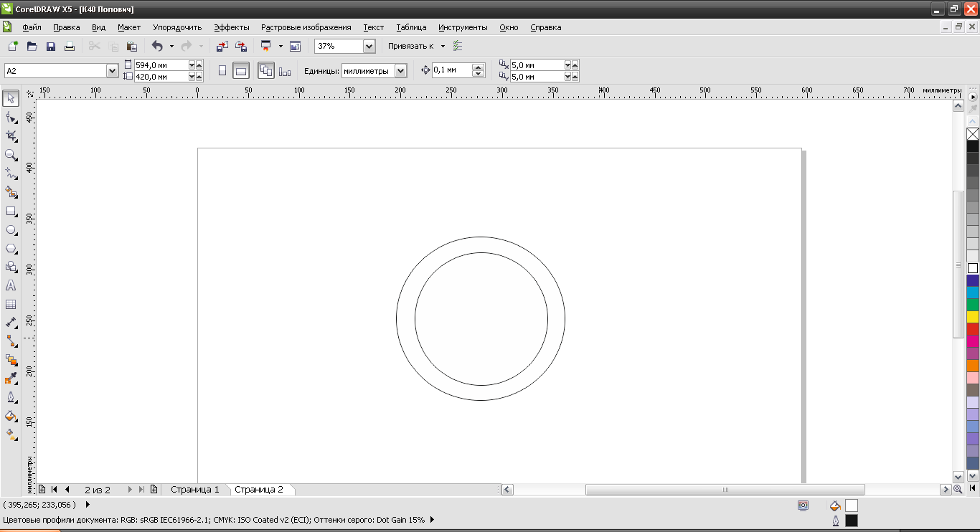Screen dimensions: 980x532
Task: Click the Import icon
Action: 222,46
